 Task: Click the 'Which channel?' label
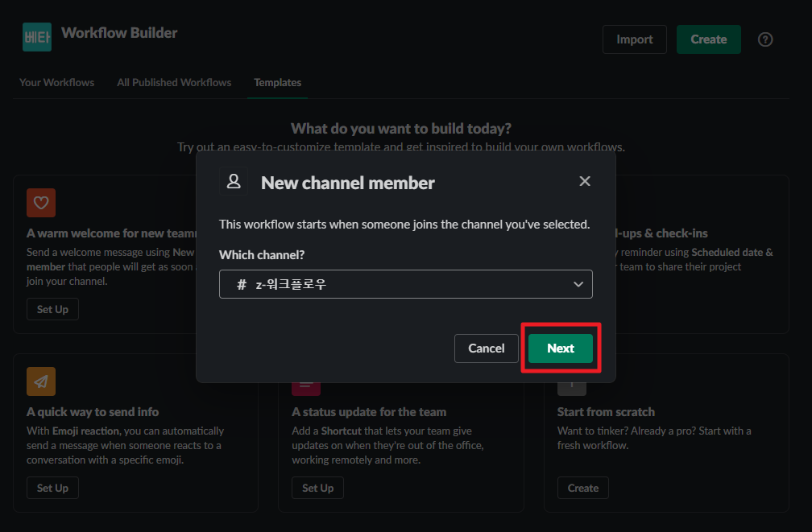tap(262, 255)
